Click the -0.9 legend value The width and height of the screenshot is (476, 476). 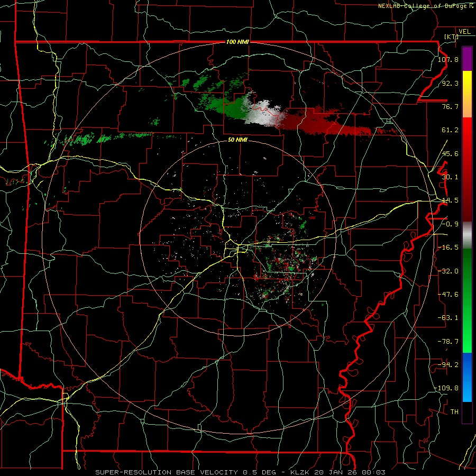(450, 224)
